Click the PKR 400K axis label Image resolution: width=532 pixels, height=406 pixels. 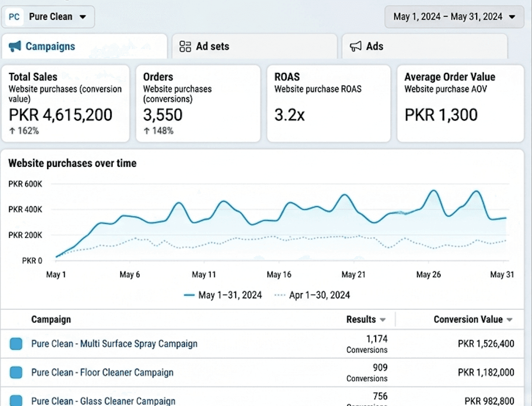[25, 209]
